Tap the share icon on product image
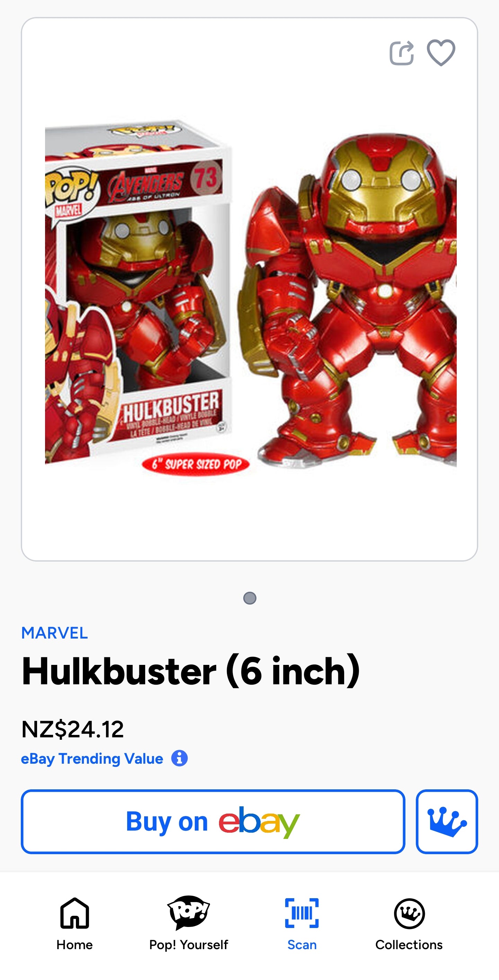The image size is (499, 980). [x=402, y=53]
